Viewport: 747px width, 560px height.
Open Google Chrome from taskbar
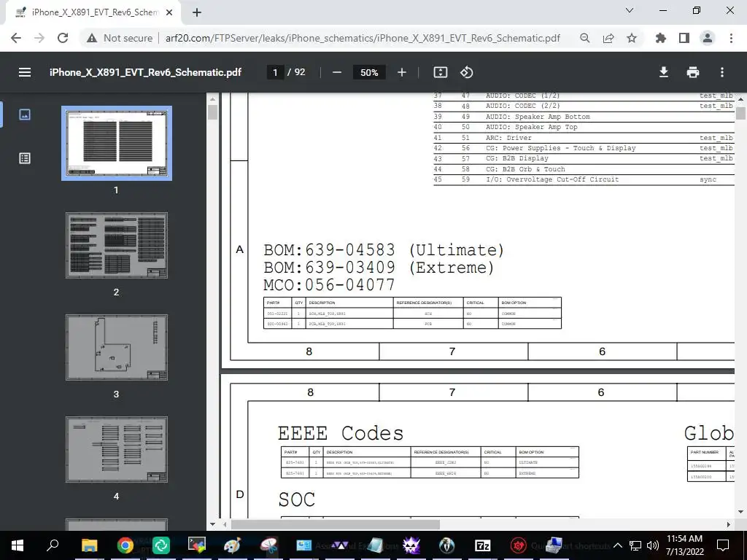tap(125, 545)
